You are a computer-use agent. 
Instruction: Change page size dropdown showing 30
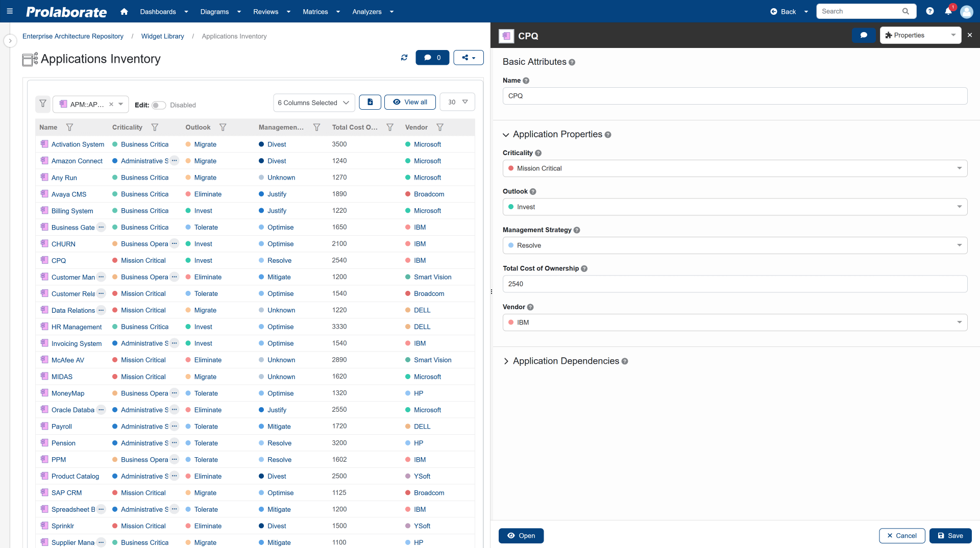(457, 102)
